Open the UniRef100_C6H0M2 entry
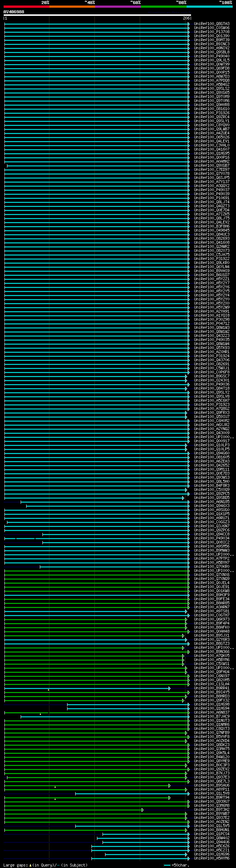This screenshot has width=236, height=868. point(212,421)
